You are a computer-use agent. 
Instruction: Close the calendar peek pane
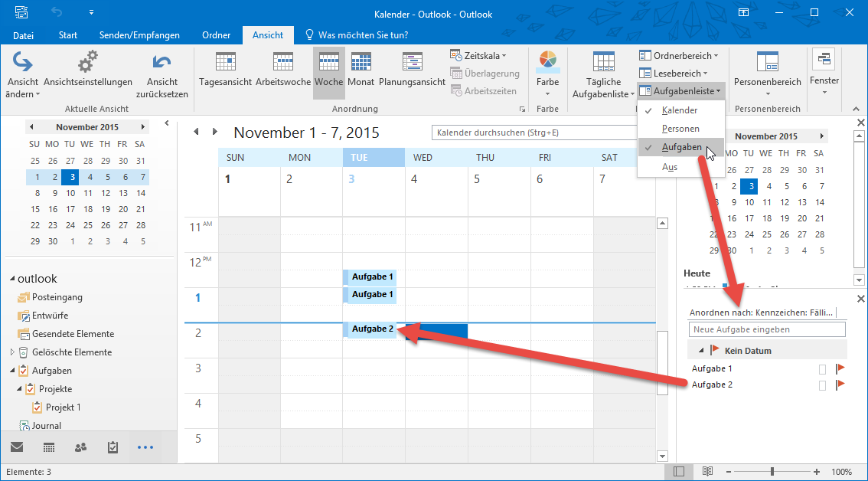pos(860,123)
